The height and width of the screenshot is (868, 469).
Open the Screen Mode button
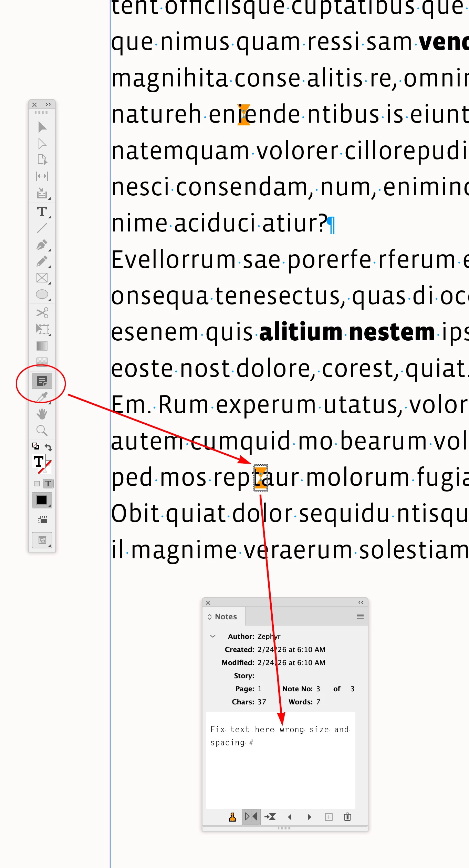[x=42, y=540]
